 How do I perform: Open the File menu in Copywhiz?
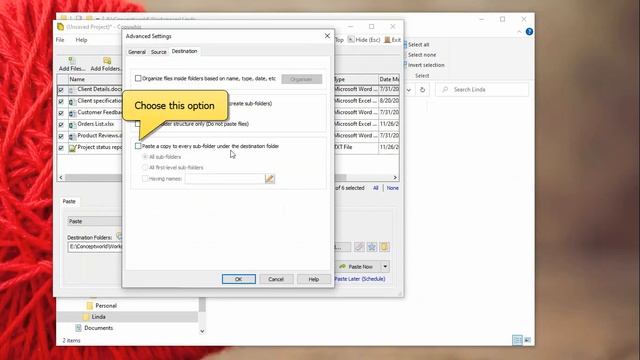tap(60, 40)
